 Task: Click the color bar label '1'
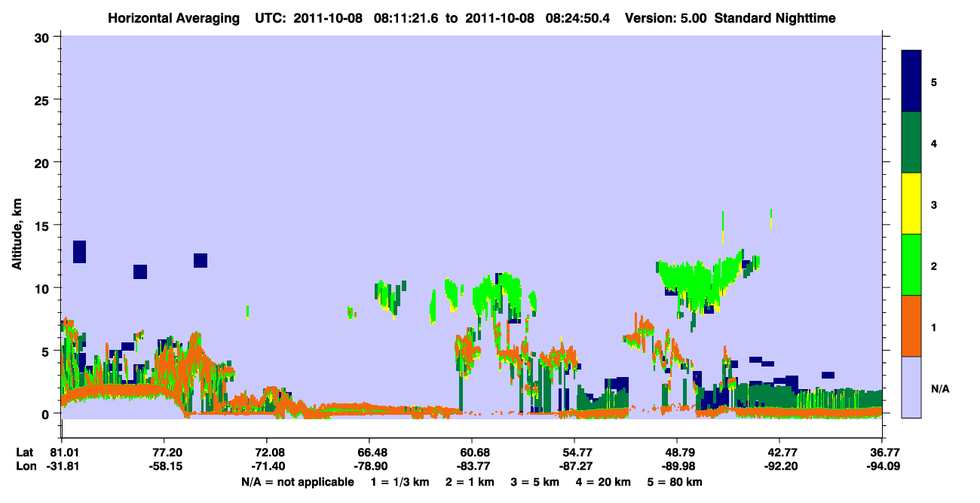934,326
